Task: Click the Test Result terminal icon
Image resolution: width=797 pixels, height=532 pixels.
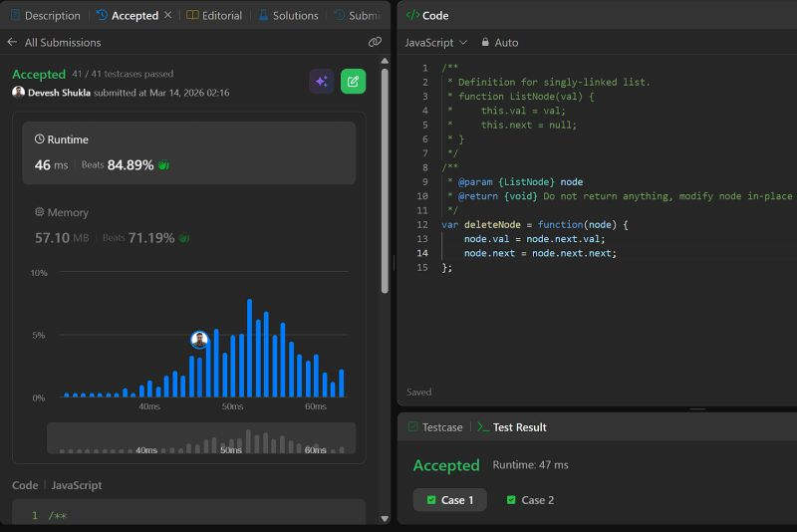Action: pyautogui.click(x=483, y=426)
